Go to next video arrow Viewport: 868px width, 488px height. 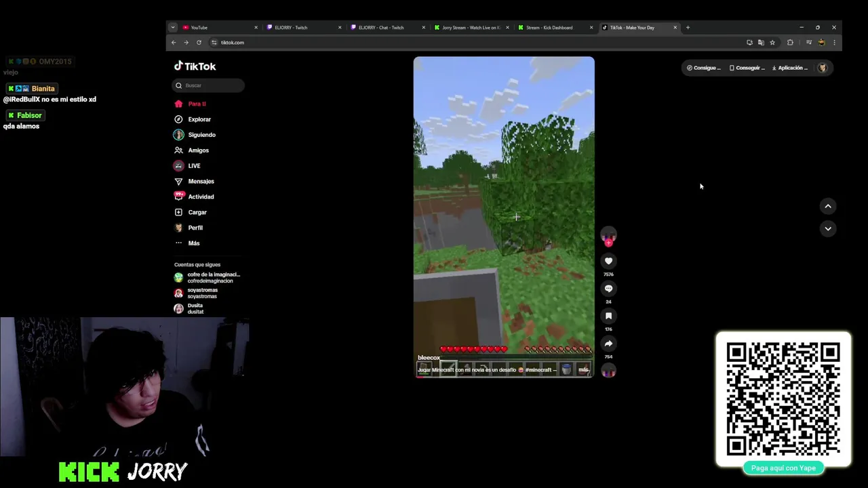click(x=828, y=229)
